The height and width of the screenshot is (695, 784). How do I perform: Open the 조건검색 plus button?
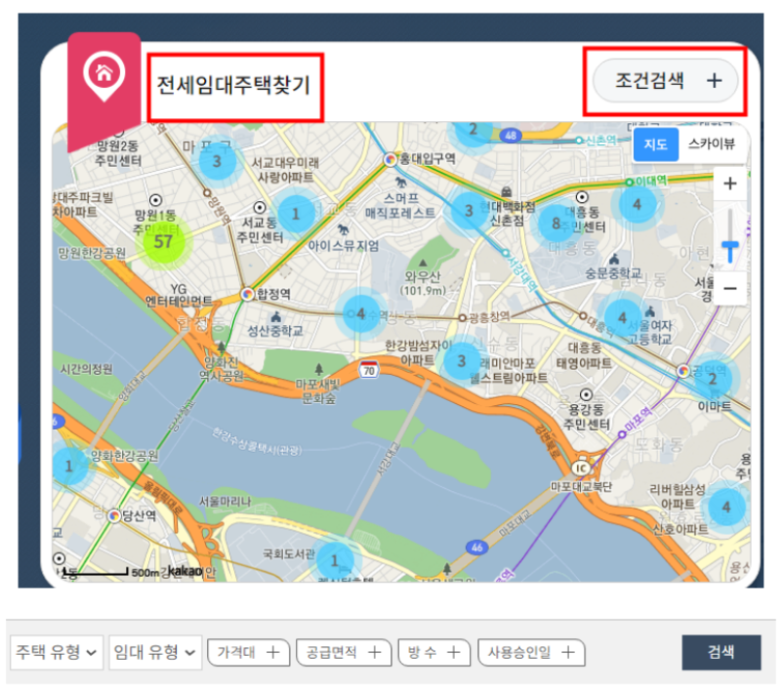click(x=665, y=80)
